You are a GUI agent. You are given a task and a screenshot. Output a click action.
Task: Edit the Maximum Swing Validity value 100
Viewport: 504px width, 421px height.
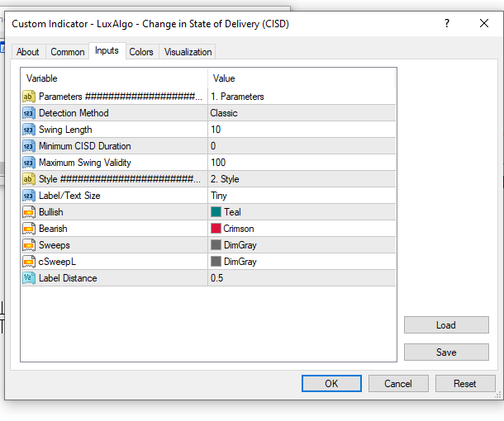tap(302, 163)
